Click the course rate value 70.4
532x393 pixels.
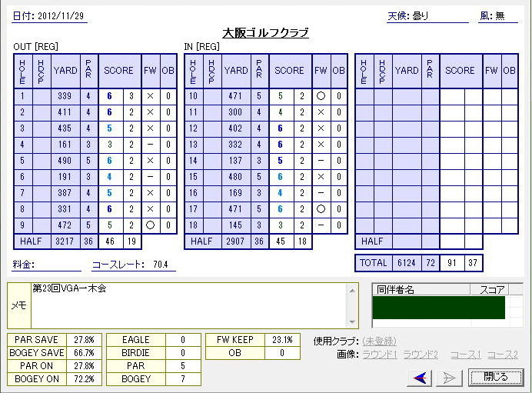[x=161, y=265]
